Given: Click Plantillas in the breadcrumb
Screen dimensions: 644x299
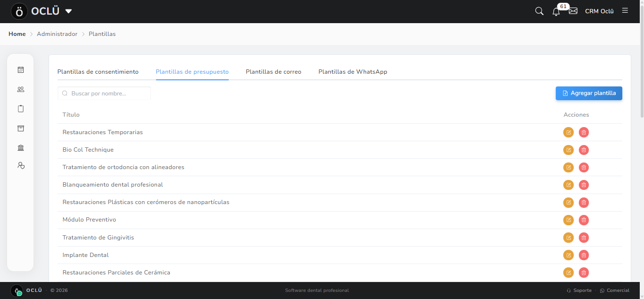Looking at the screenshot, I should (x=102, y=34).
